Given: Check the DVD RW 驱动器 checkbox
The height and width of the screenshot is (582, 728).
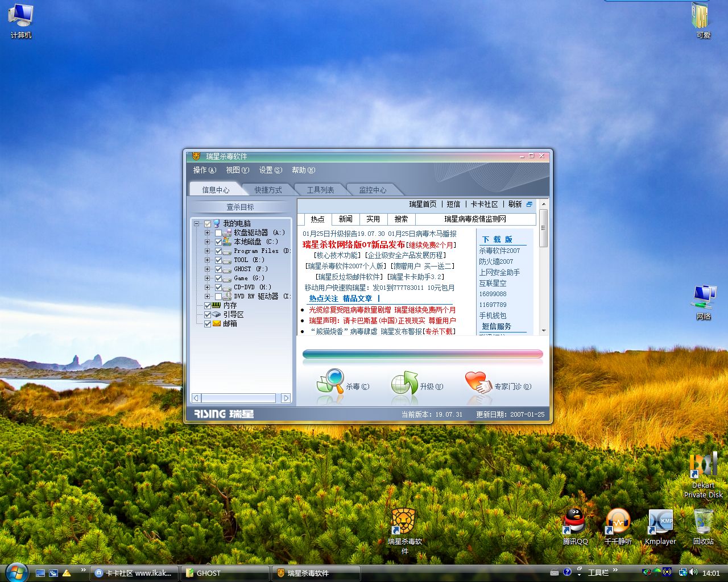Looking at the screenshot, I should point(218,297).
